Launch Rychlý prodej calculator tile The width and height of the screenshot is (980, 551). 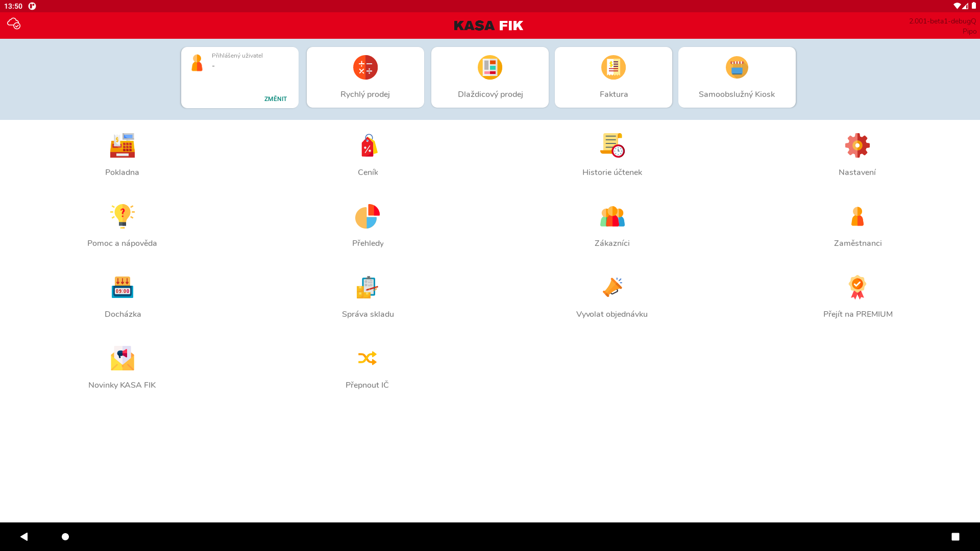pos(365,77)
